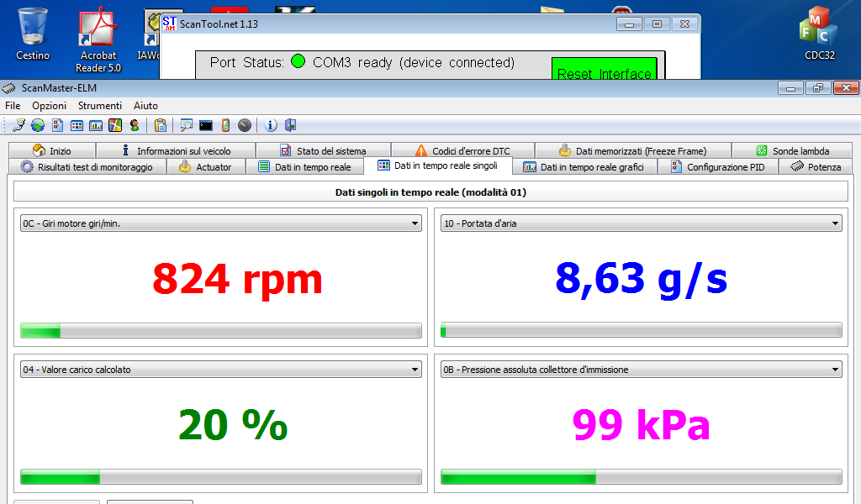The width and height of the screenshot is (861, 504).
Task: Open Cestino recycle bin on desktop
Action: click(x=33, y=34)
